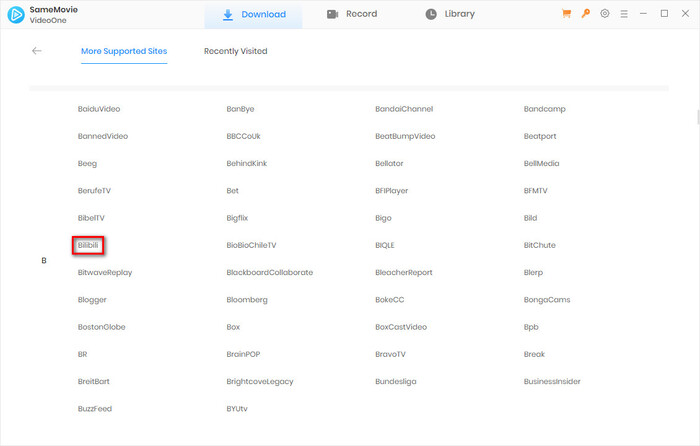The height and width of the screenshot is (446, 700).
Task: Open the BreitBart site
Action: point(93,381)
